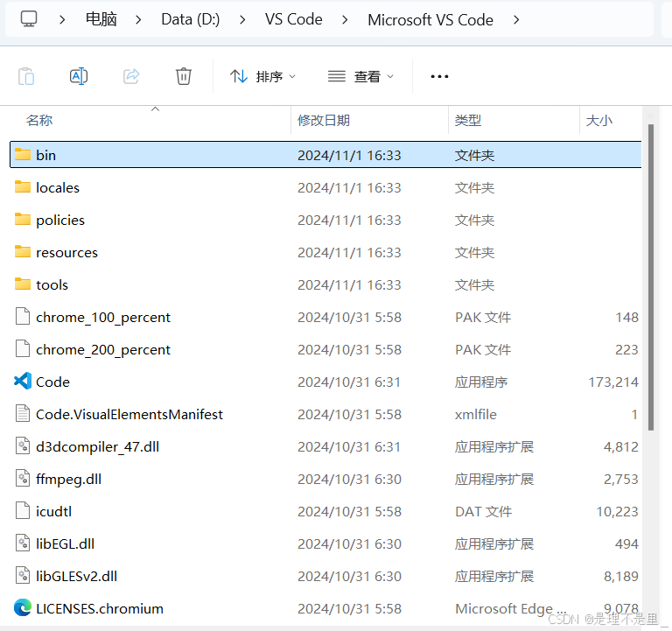Navigate to Data (D:) breadcrumb

point(190,20)
